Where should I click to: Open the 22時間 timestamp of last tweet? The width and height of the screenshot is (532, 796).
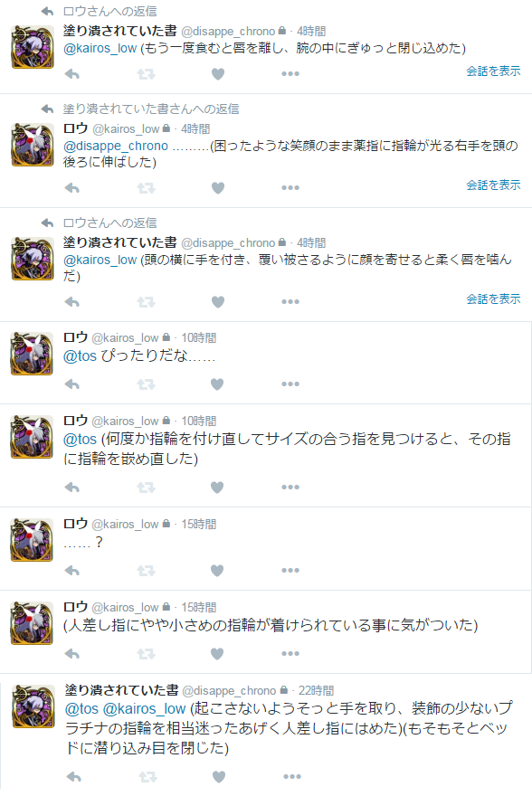click(x=316, y=691)
